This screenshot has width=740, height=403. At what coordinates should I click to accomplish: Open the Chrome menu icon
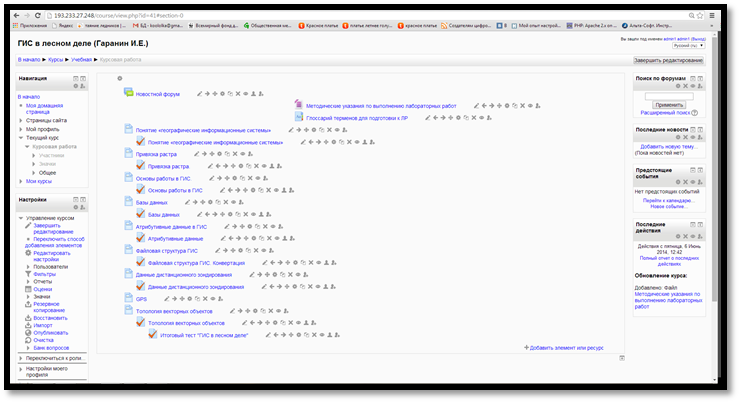(712, 16)
